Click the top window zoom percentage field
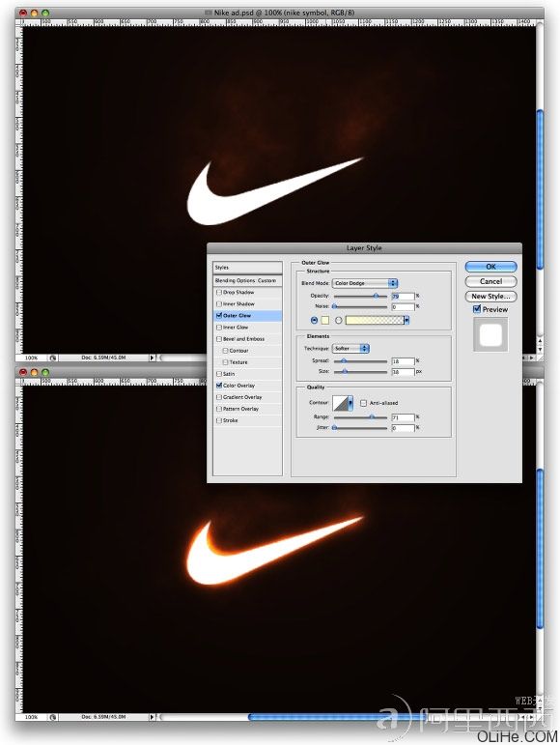The height and width of the screenshot is (745, 560). pyautogui.click(x=31, y=358)
